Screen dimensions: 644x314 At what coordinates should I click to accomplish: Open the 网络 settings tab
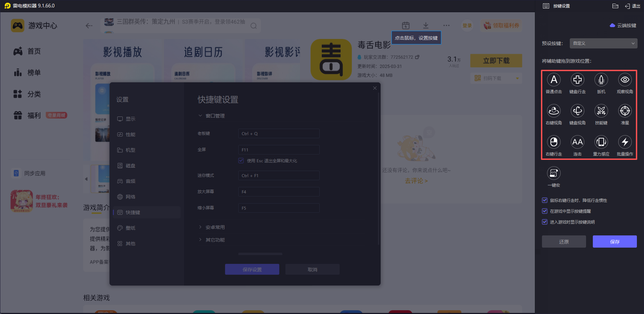147,197
